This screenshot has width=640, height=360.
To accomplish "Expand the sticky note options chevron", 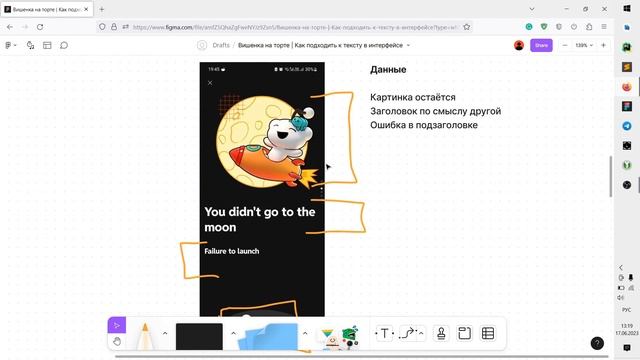I will [305, 333].
